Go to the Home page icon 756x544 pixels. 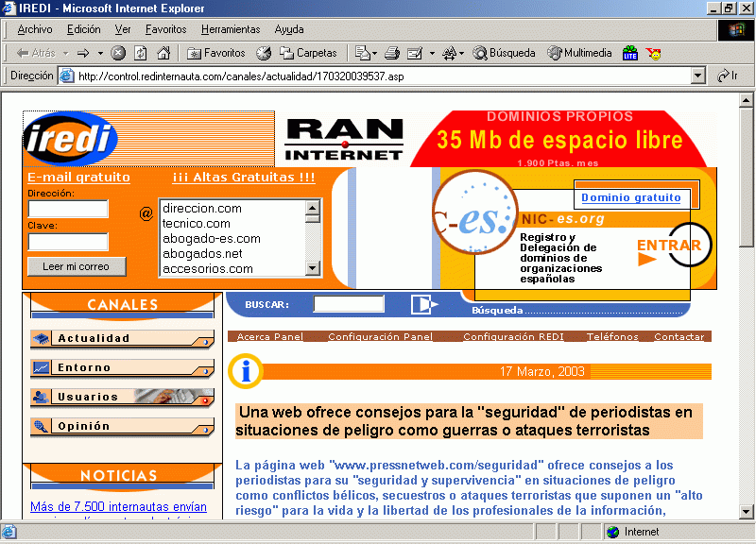[163, 53]
